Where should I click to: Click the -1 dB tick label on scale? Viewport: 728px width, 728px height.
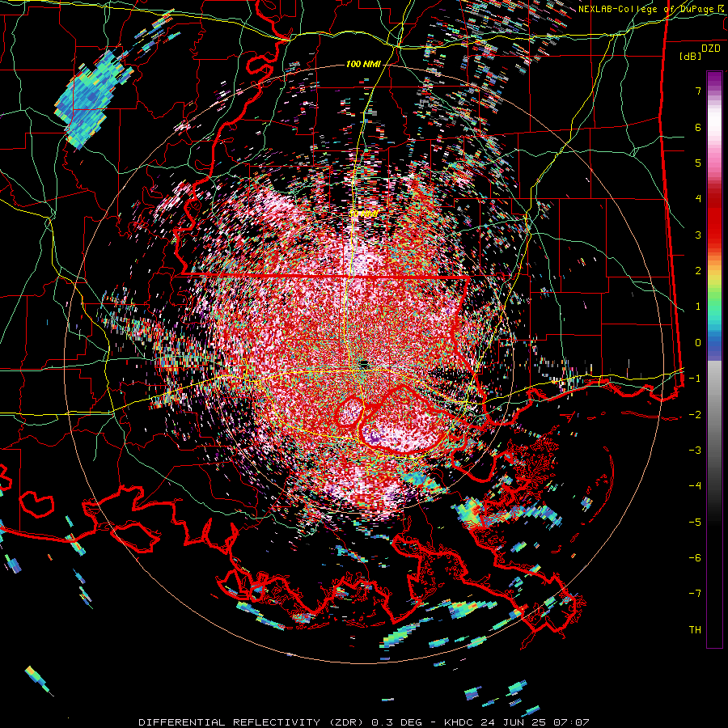(695, 379)
